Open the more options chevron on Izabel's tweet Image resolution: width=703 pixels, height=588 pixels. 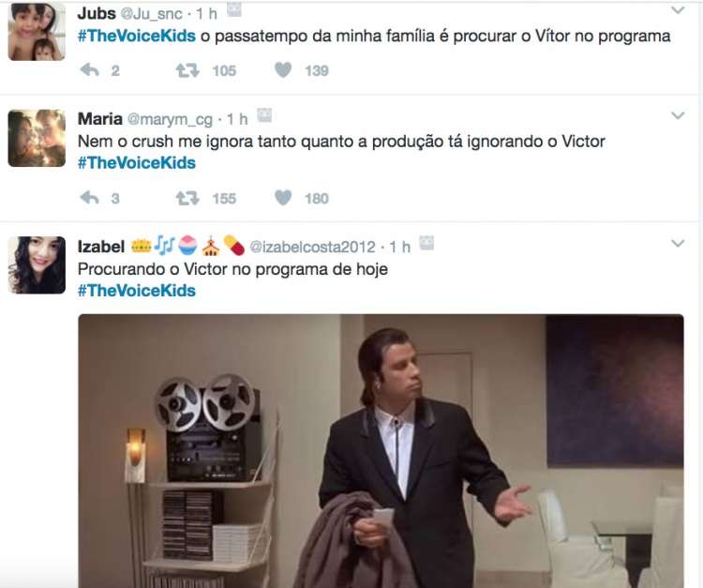[x=678, y=244]
